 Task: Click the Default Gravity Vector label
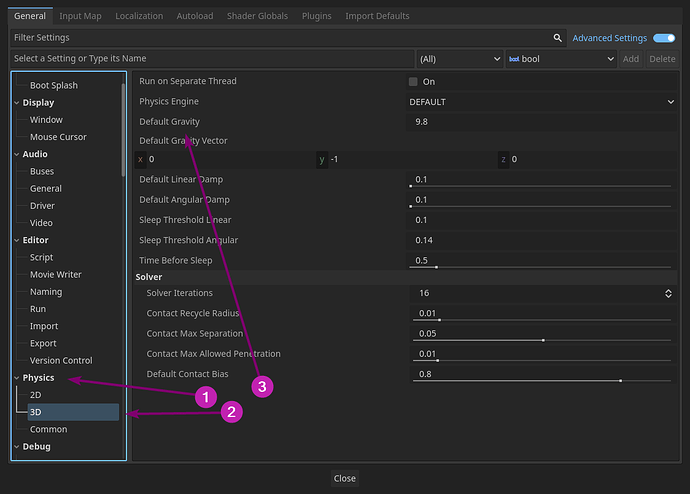click(184, 141)
